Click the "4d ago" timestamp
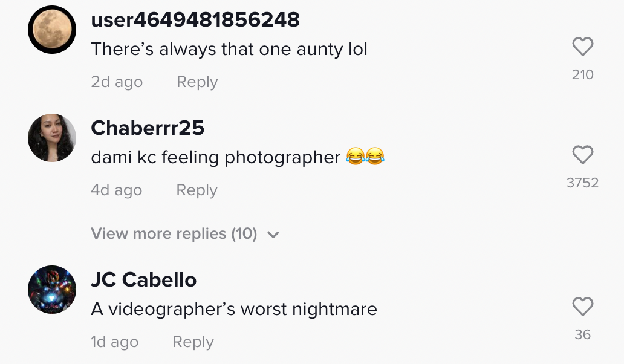This screenshot has width=624, height=364. pyautogui.click(x=116, y=190)
